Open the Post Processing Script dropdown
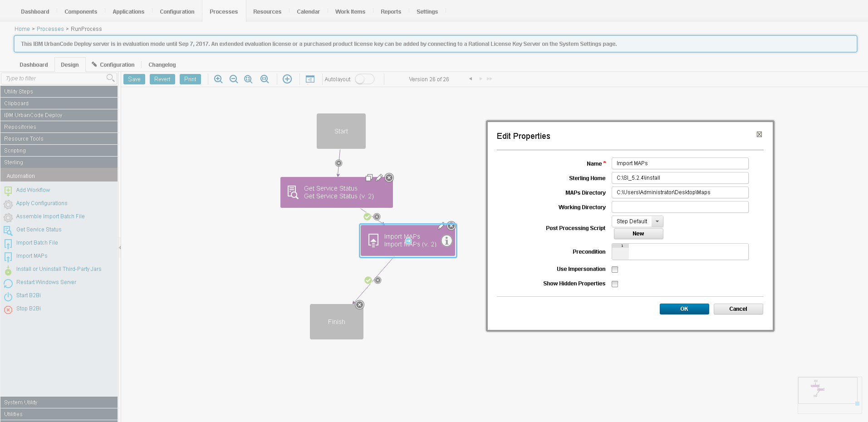The height and width of the screenshot is (422, 868). pos(657,221)
